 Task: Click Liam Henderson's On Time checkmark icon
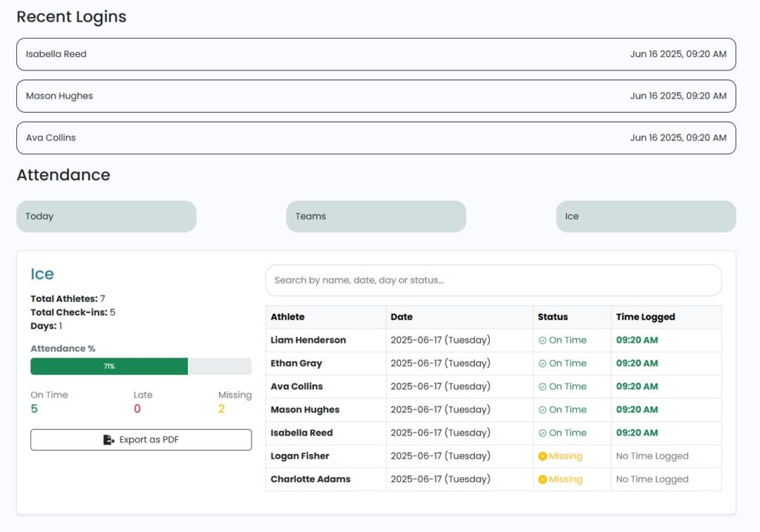coord(543,341)
